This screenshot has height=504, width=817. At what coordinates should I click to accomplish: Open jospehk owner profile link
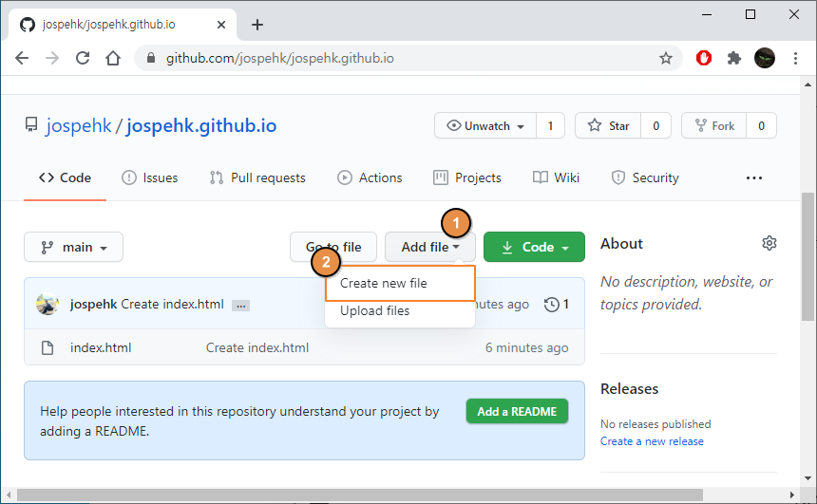[79, 125]
